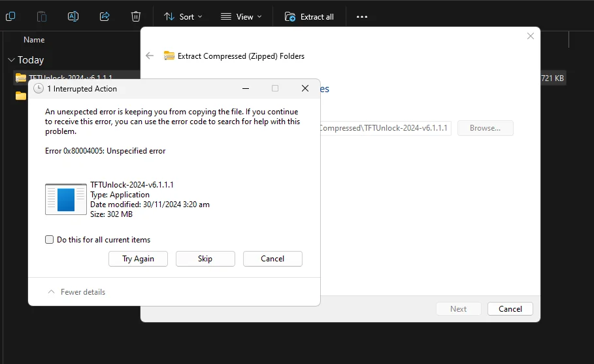
Task: Cancel the Interrupted Action dialog
Action: [272, 259]
